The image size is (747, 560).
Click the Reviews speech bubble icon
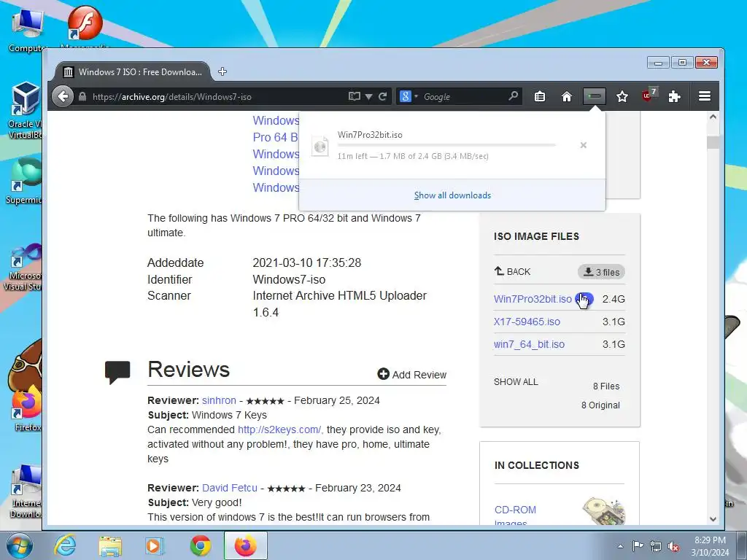pyautogui.click(x=117, y=372)
